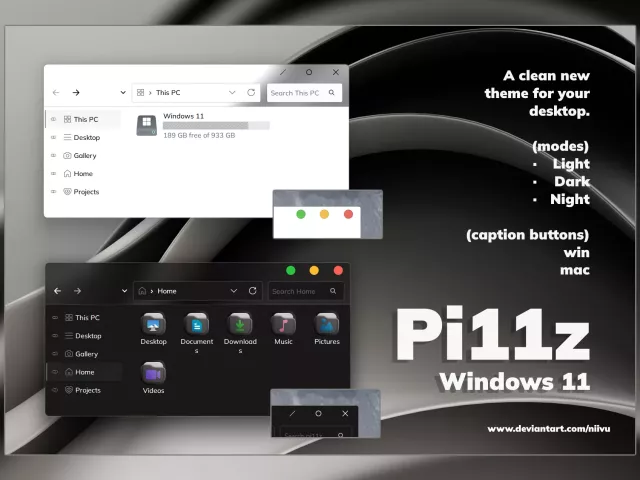Click refresh icon in dark Home window

252,291
